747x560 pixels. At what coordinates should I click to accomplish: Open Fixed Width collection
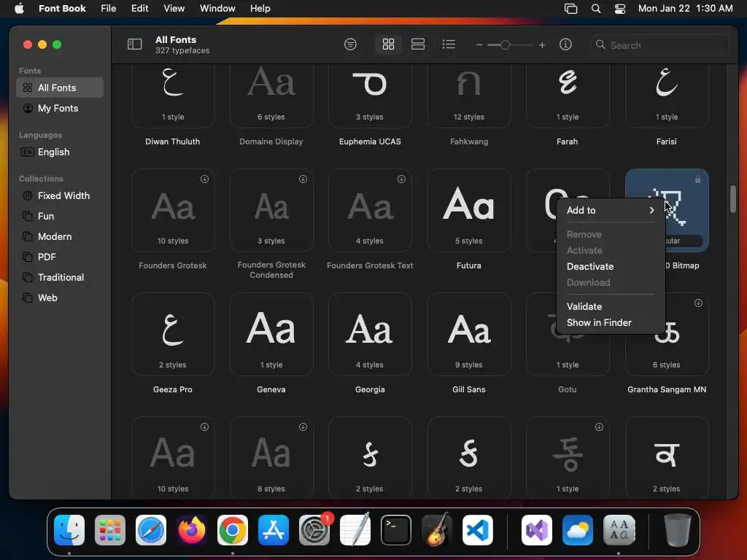tap(60, 195)
